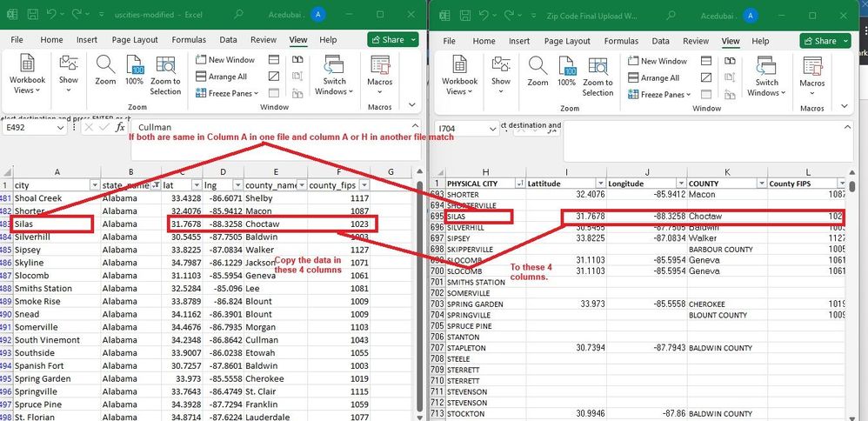Expand Name Box dropdown showing I704
868x421 pixels.
[493, 129]
